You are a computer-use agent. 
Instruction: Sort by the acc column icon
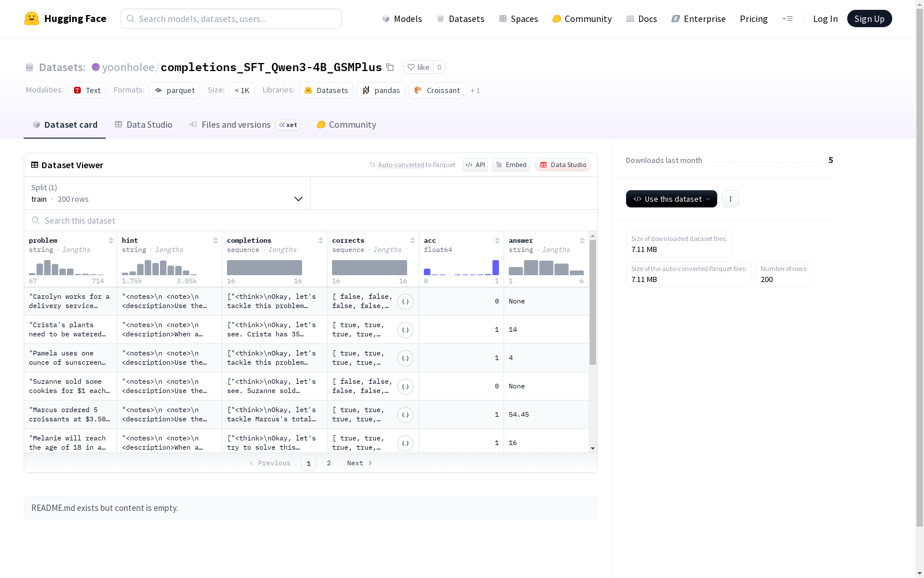(497, 240)
